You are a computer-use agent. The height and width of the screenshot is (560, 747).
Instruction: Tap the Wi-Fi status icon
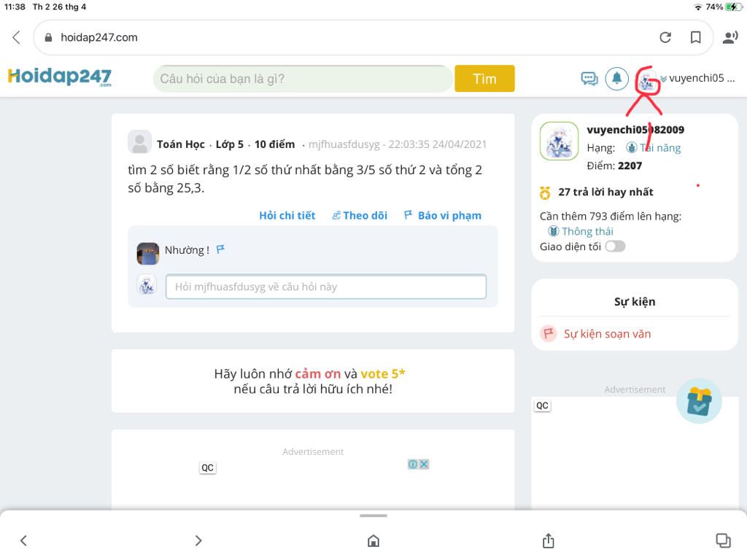point(698,7)
